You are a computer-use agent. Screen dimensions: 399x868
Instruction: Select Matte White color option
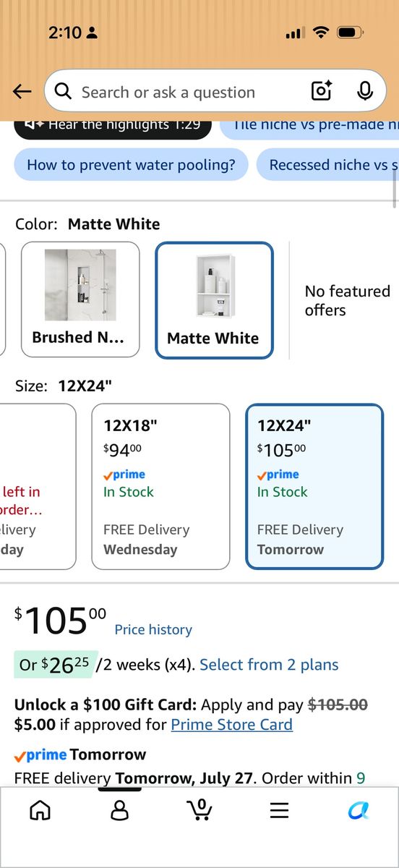(214, 300)
